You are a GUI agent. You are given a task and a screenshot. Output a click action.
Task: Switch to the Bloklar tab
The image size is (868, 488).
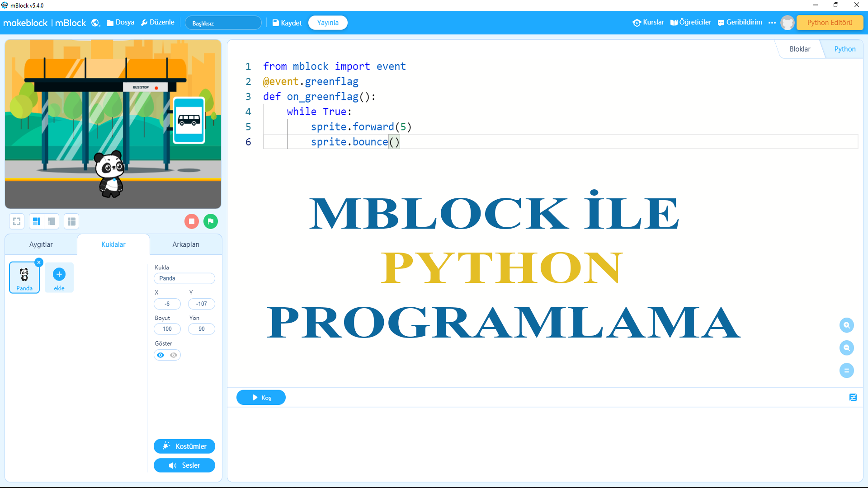point(800,49)
